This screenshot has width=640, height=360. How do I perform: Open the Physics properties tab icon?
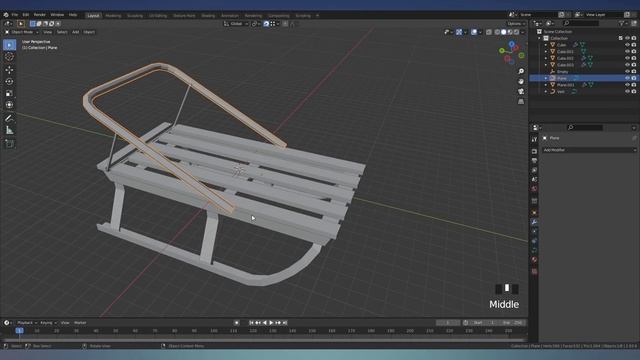point(534,241)
